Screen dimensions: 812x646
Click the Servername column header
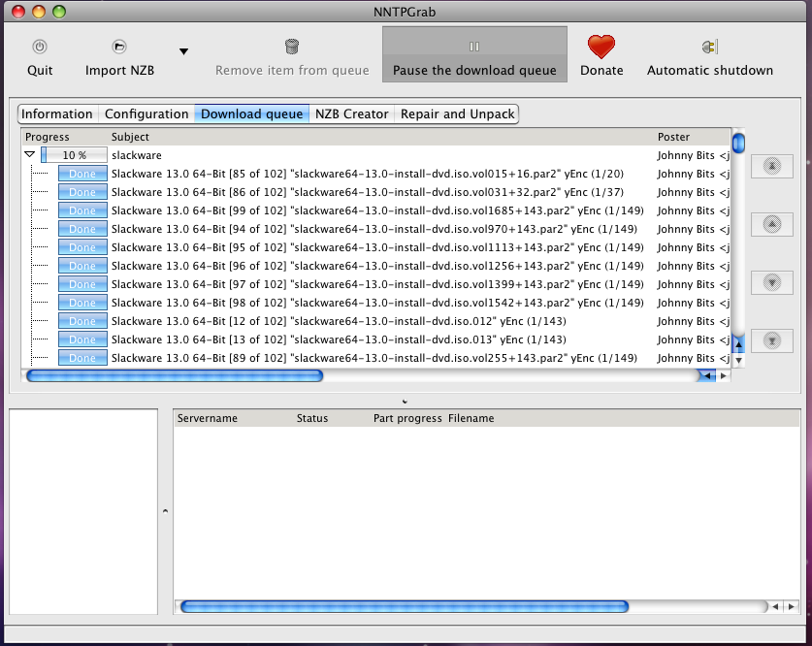(208, 418)
